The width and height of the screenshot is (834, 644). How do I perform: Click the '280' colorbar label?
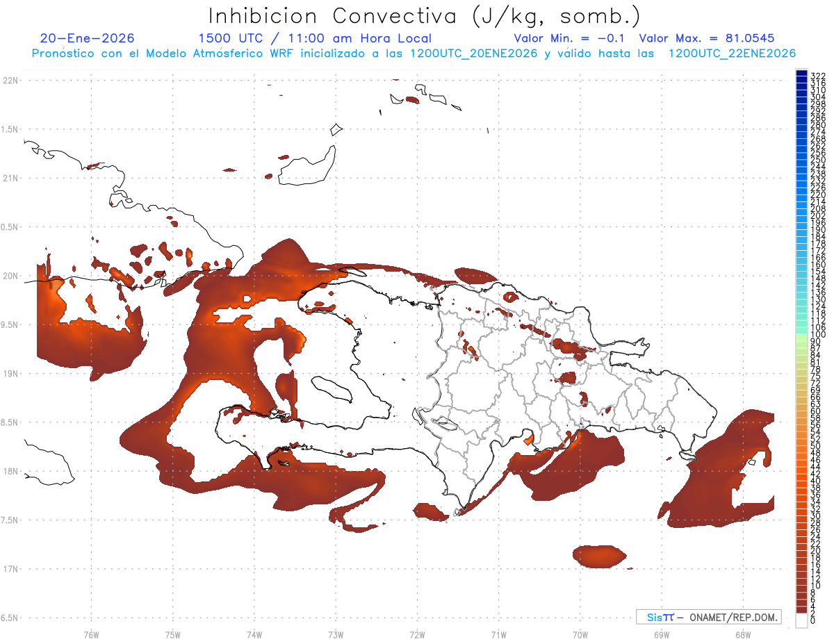(817, 125)
